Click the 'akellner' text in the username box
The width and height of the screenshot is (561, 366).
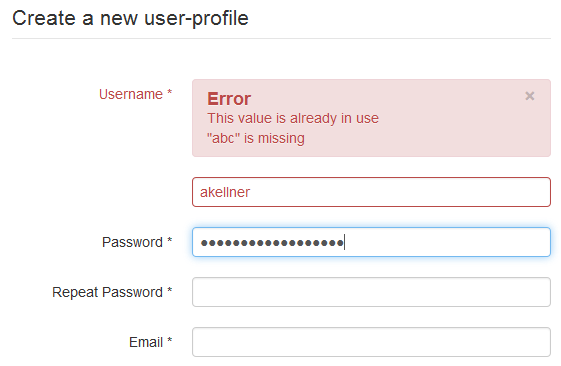click(225, 192)
